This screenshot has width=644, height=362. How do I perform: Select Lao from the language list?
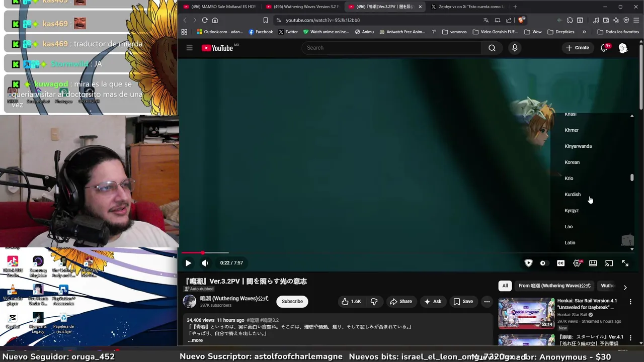pos(569,227)
